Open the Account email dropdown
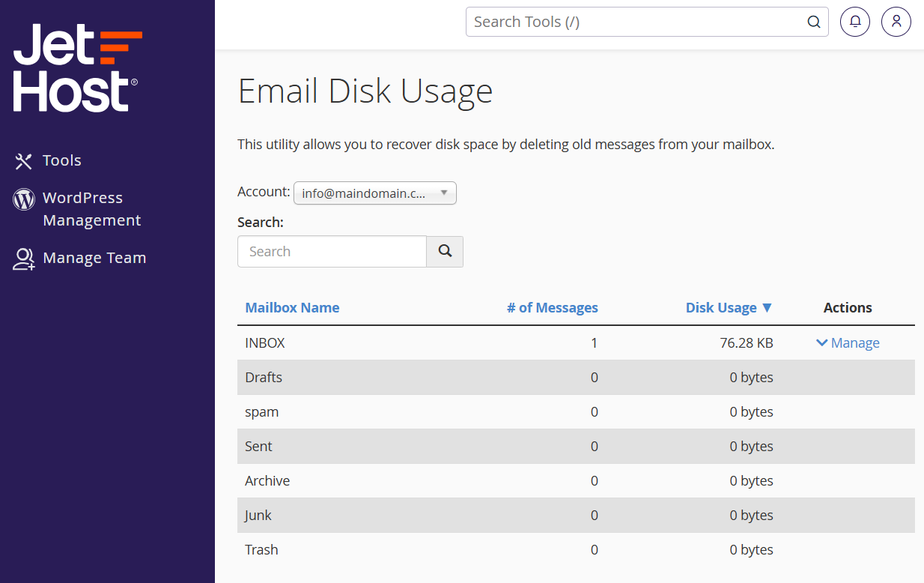Screen dimensions: 924x583 375,193
